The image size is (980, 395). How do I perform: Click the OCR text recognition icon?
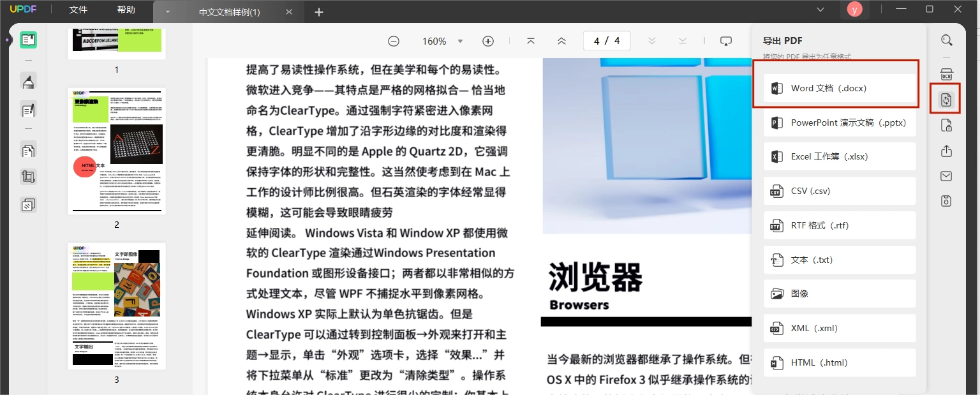[x=946, y=75]
